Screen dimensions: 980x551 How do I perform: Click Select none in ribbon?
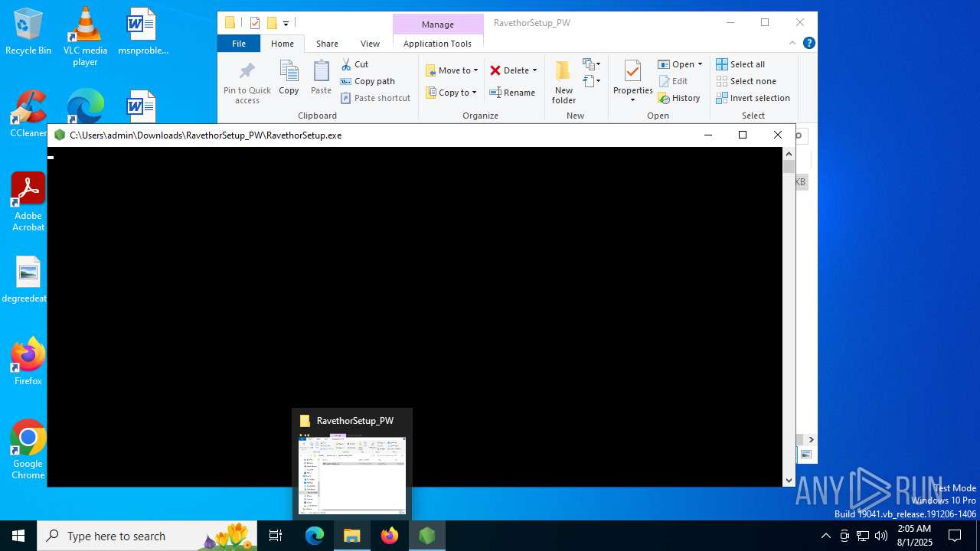pos(746,81)
